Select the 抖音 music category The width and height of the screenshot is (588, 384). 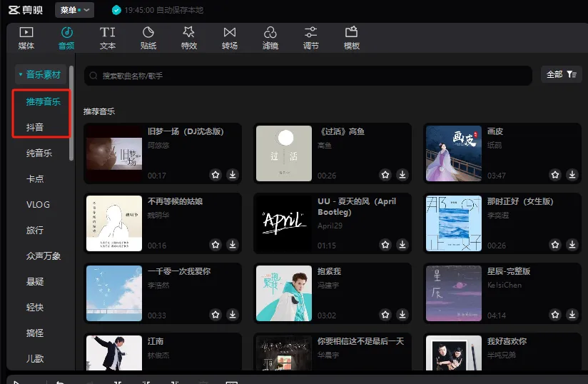click(35, 127)
